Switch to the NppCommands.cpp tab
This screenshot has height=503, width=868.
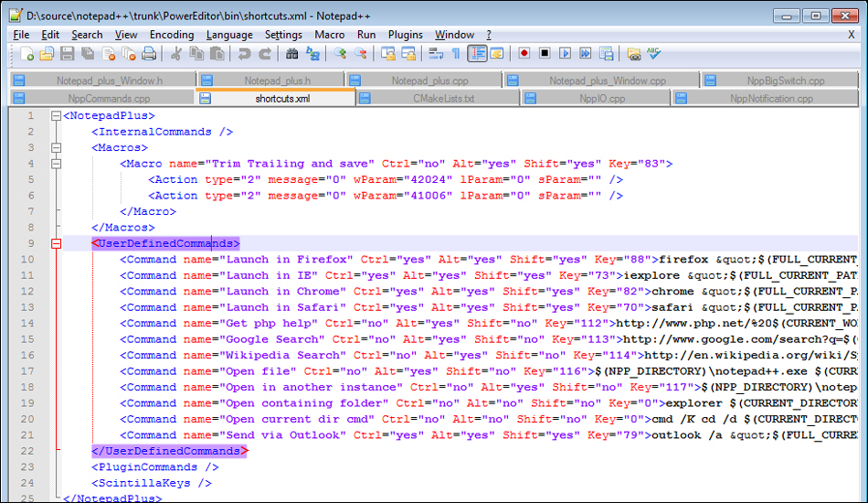(x=103, y=98)
